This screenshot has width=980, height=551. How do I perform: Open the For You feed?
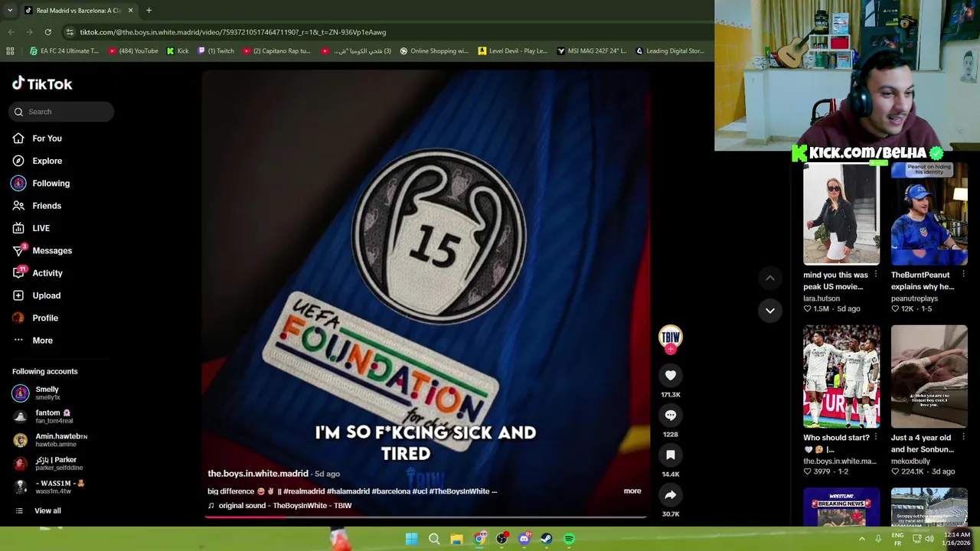point(47,139)
